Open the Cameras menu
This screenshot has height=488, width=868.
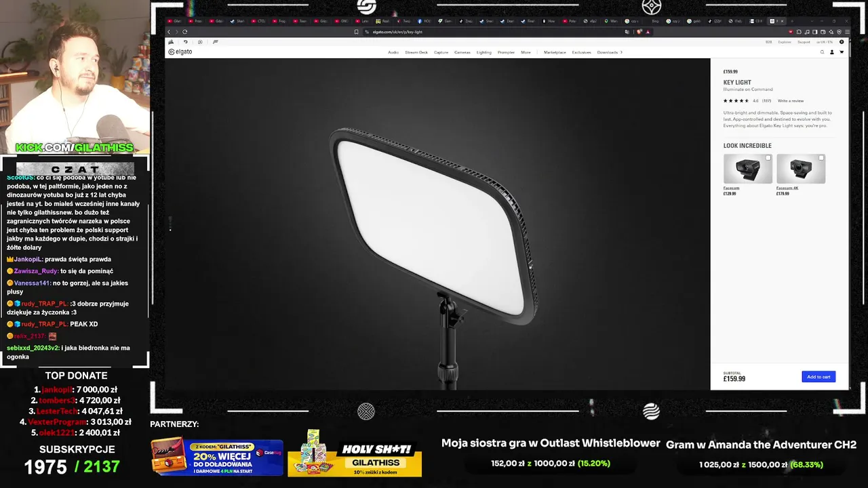(x=462, y=52)
